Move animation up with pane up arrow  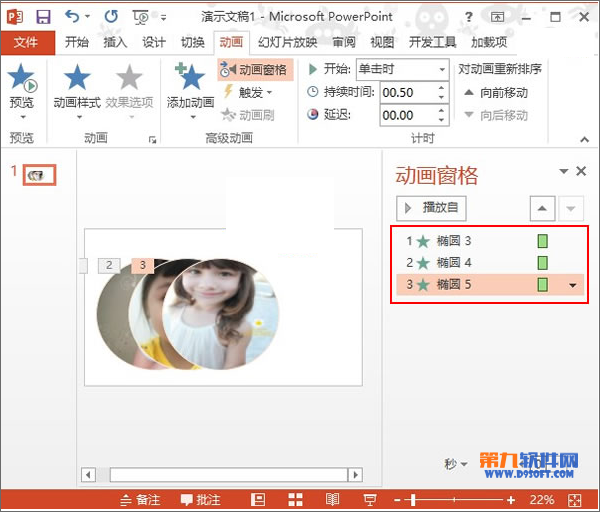(x=542, y=209)
